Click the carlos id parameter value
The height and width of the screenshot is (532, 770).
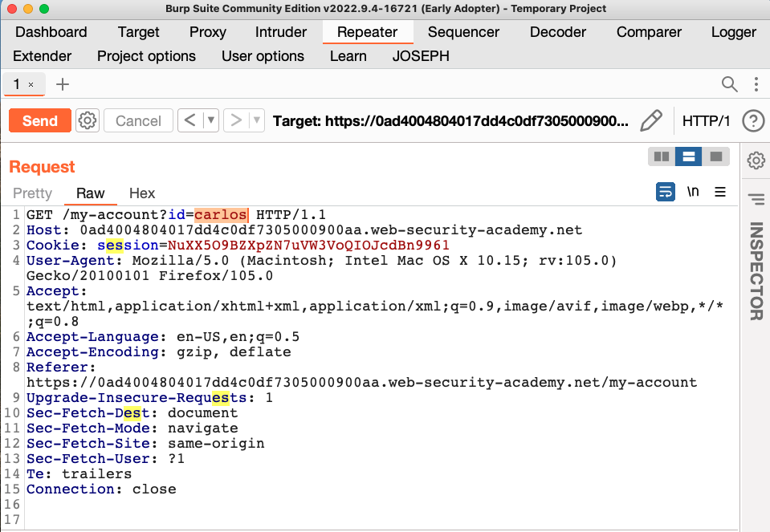(x=221, y=215)
